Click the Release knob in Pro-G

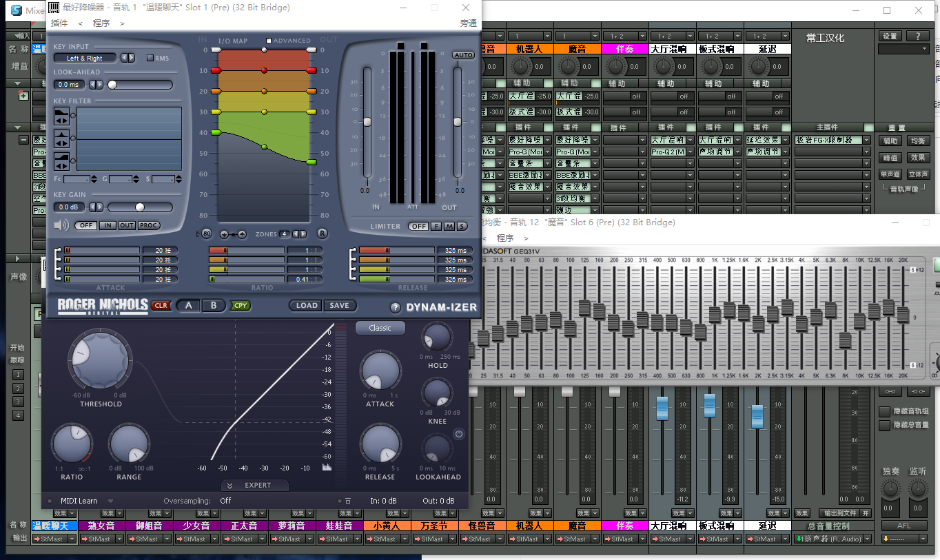tap(380, 444)
